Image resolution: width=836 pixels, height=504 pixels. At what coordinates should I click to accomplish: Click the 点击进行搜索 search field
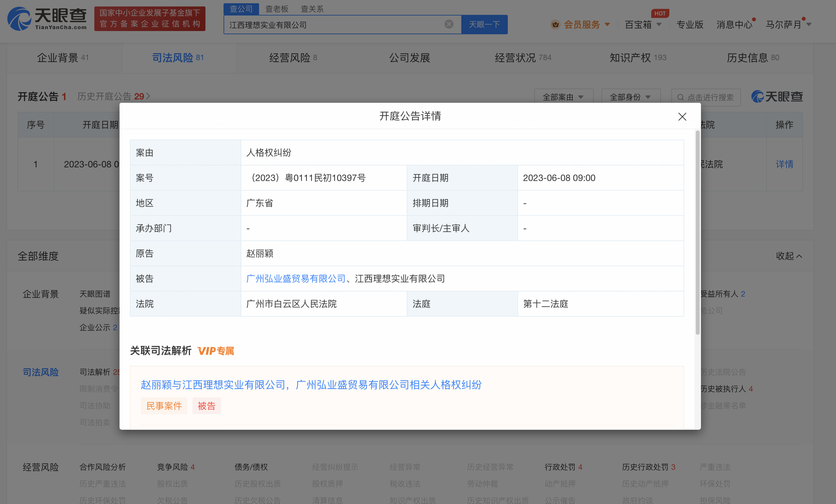(x=706, y=97)
